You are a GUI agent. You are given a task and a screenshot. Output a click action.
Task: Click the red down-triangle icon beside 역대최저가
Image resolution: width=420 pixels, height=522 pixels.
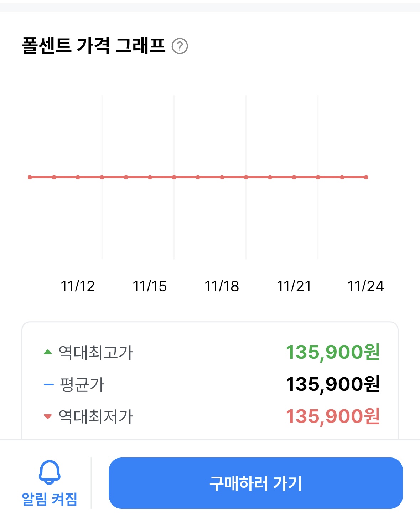coord(48,416)
